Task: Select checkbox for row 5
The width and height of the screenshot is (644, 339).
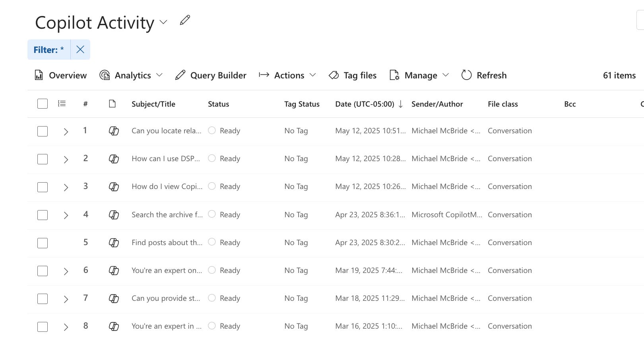Action: coord(43,243)
